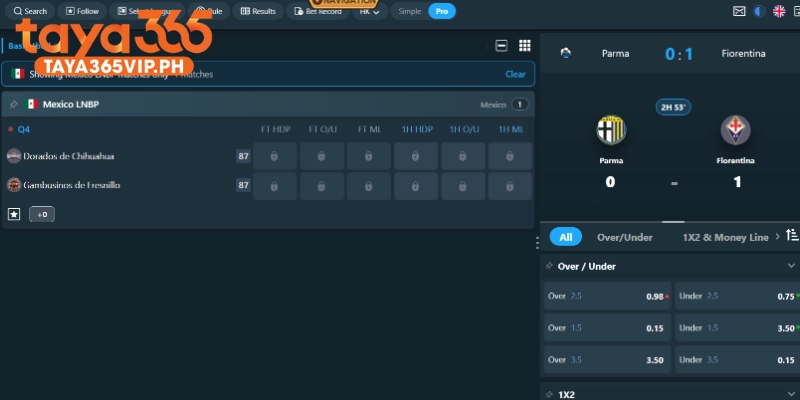Click locked 1H HDP cell for Gambusinos
Image resolution: width=800 pixels, height=400 pixels.
[416, 186]
